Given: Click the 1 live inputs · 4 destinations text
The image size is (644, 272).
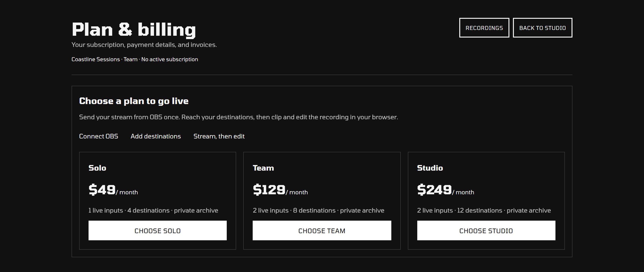Looking at the screenshot, I should coord(153,211).
